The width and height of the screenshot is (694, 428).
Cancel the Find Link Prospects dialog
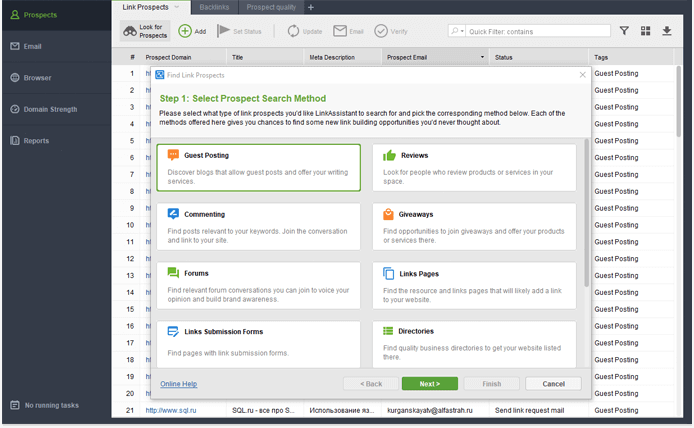tap(553, 384)
